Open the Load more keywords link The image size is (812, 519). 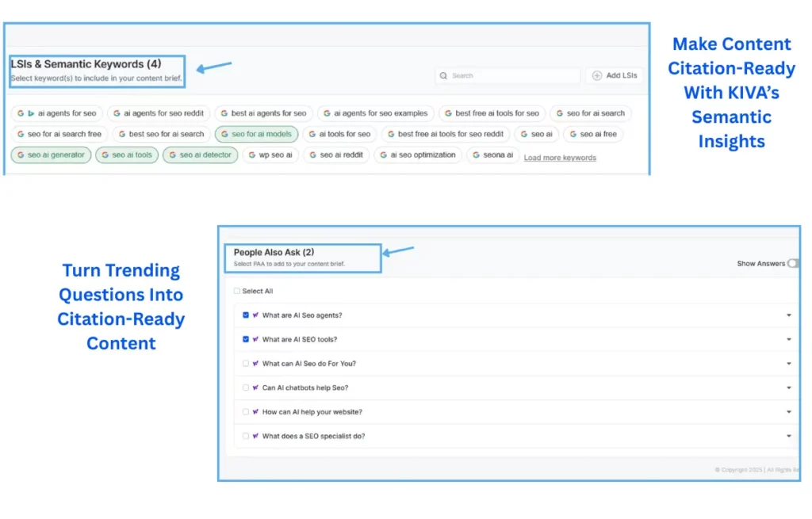(560, 157)
